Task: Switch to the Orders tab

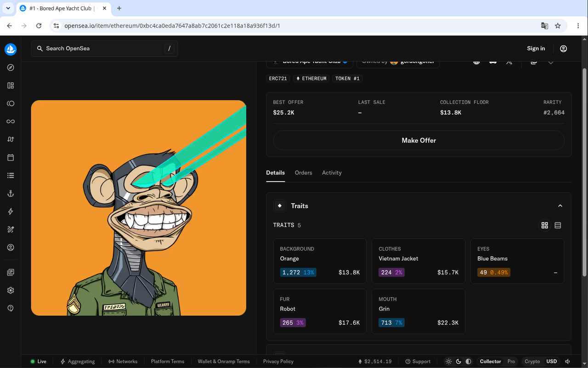Action: 303,172
